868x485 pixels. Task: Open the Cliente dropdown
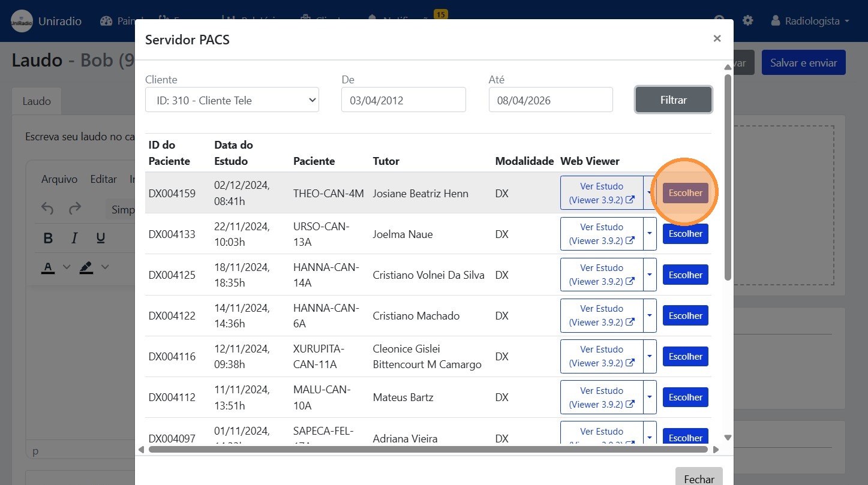(232, 100)
